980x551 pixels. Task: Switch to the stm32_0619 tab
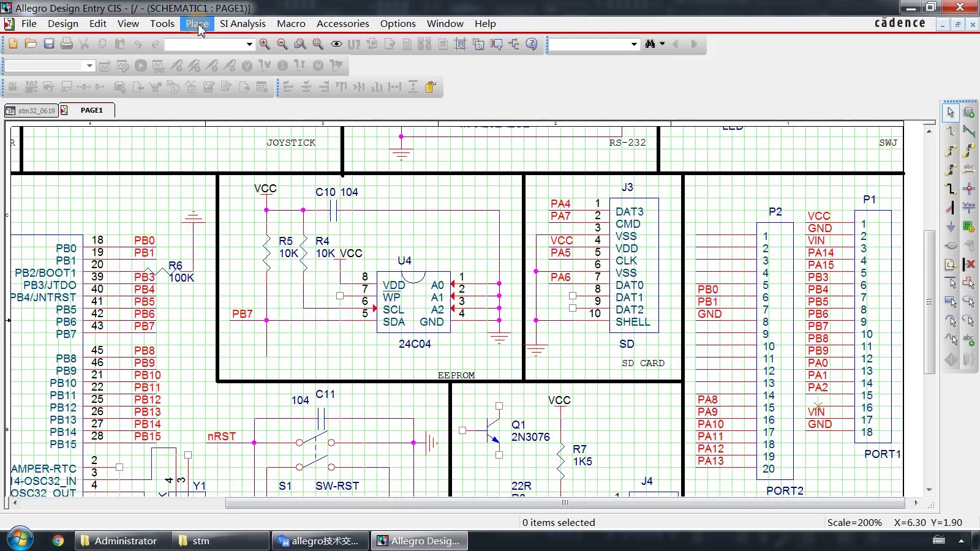(31, 111)
